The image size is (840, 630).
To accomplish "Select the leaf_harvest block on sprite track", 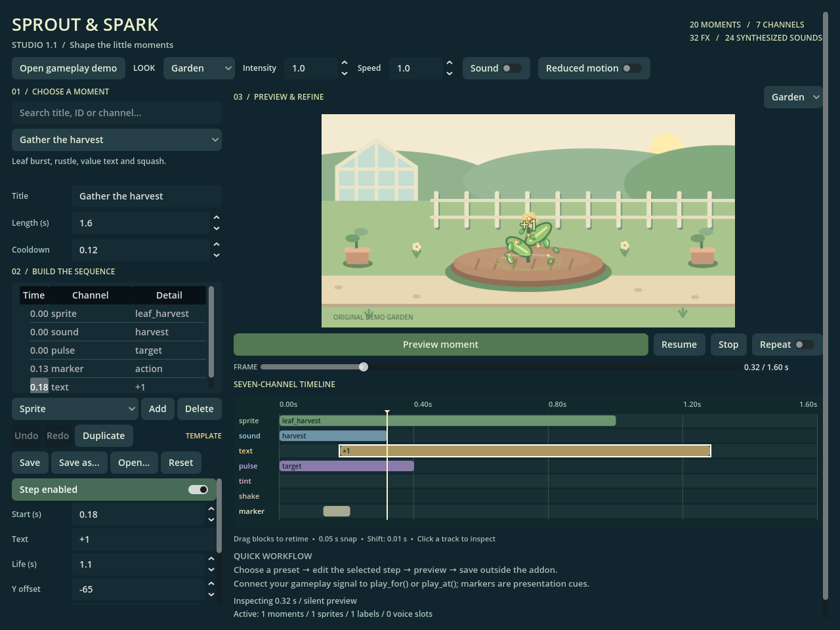I will [x=448, y=421].
